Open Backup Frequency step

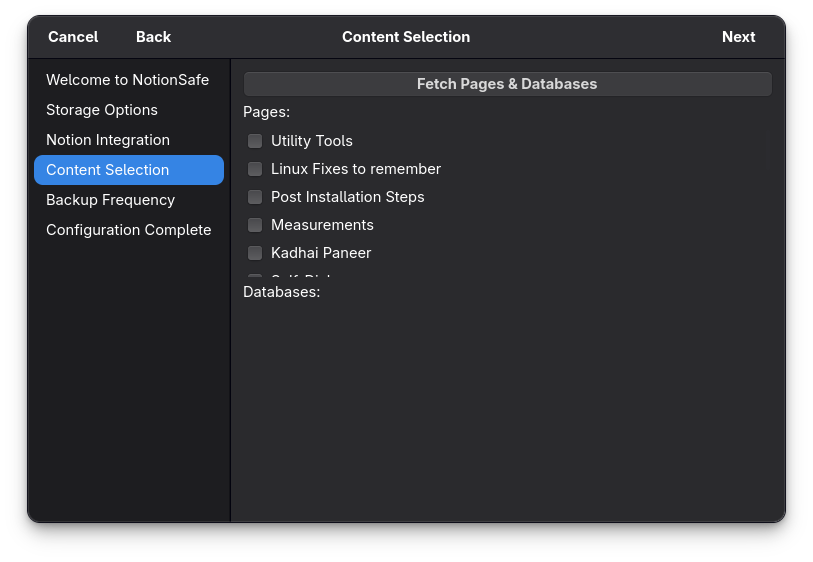coord(110,200)
